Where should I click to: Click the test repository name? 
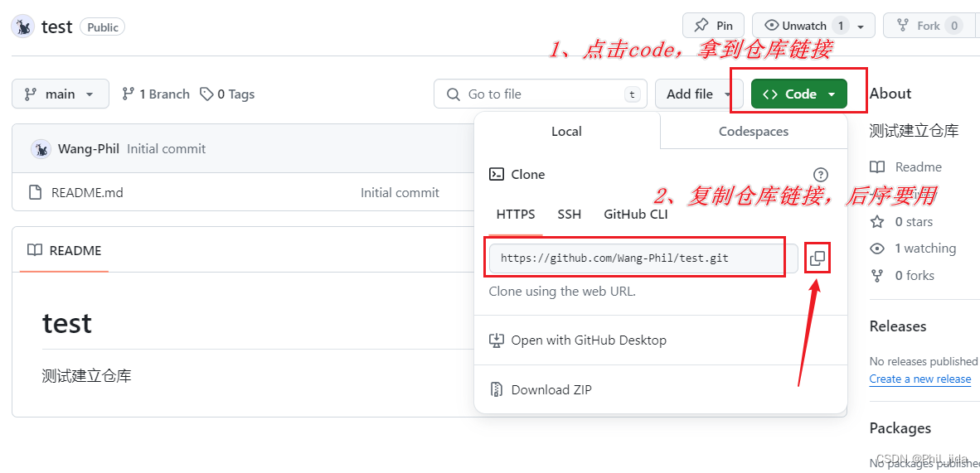57,27
